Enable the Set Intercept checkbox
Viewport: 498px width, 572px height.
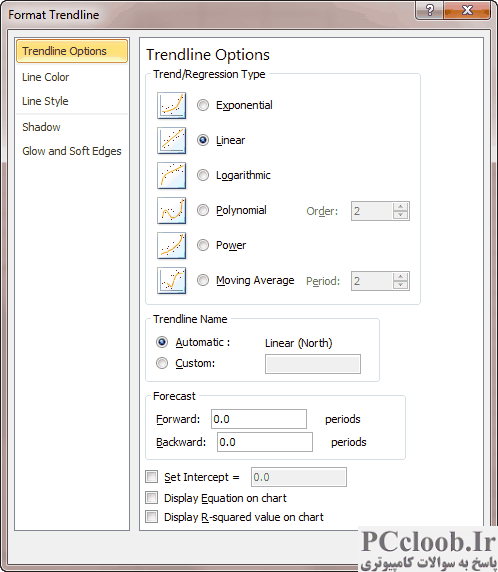click(x=151, y=476)
